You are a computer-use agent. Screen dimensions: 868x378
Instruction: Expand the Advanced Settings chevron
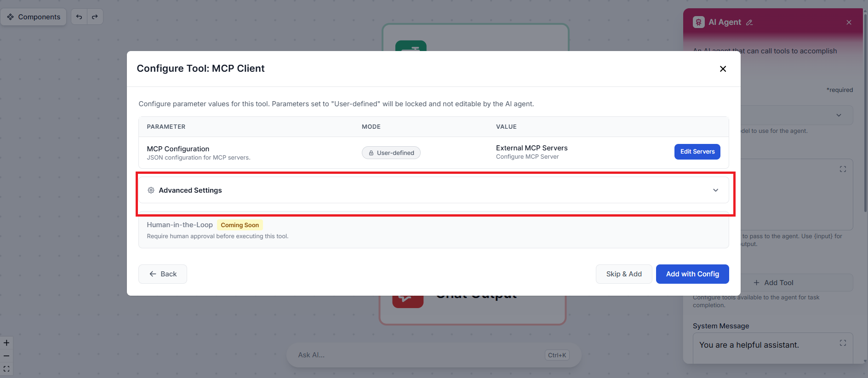pos(715,190)
